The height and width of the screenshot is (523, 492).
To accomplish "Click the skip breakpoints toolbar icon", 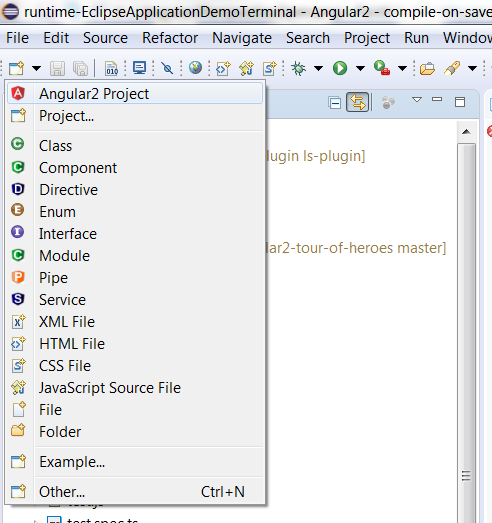I will [x=167, y=68].
